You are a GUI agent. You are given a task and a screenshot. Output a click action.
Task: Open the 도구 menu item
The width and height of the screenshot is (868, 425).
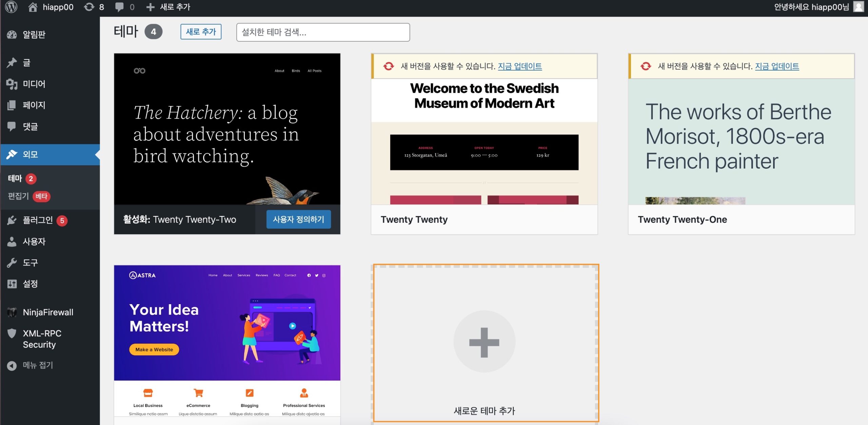50,263
